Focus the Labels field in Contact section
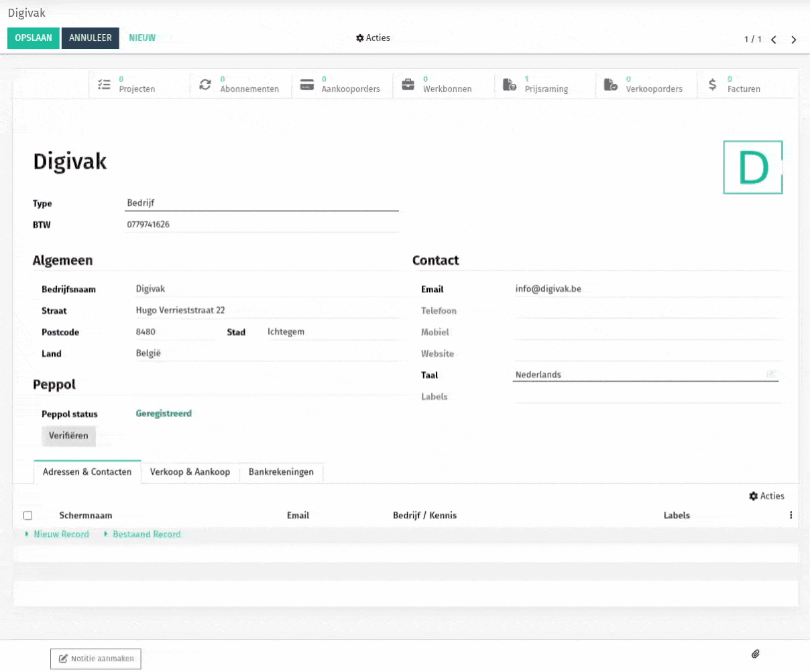 coord(648,396)
